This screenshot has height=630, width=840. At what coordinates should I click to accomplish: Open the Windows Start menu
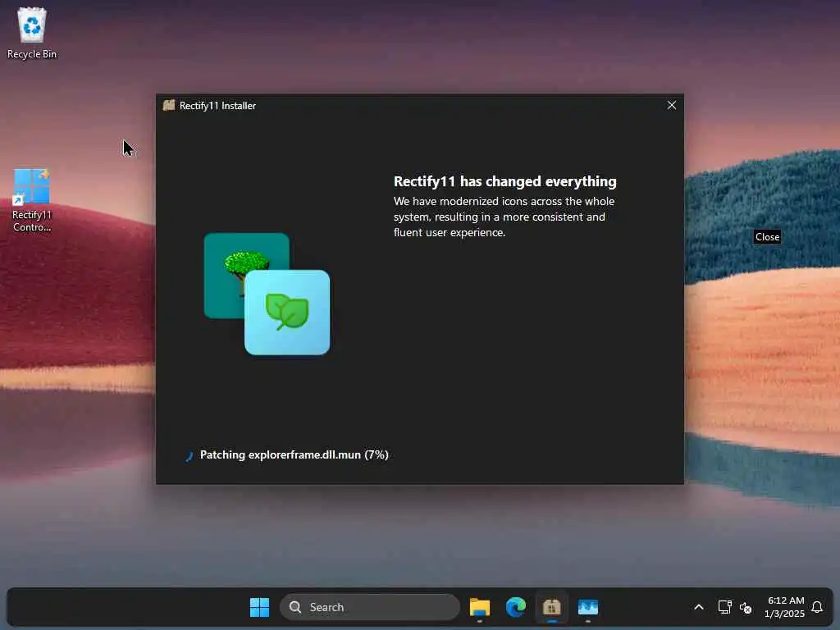(x=260, y=607)
